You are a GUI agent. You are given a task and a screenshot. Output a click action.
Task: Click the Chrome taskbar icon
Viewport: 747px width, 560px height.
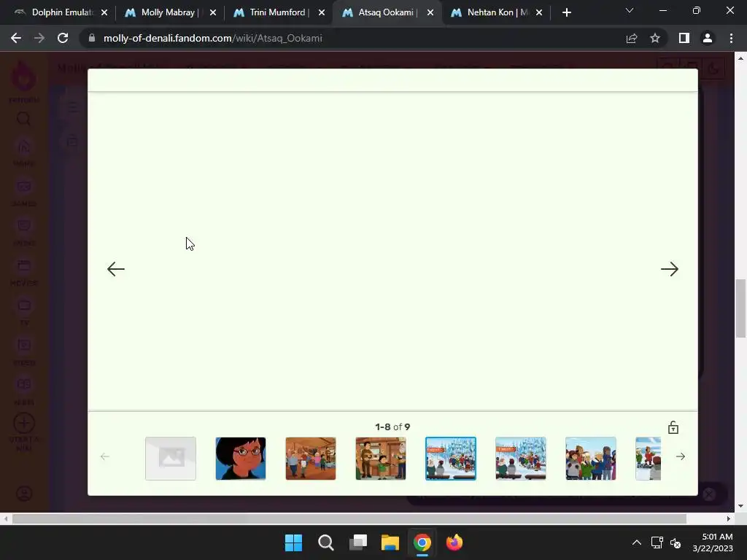(x=422, y=542)
